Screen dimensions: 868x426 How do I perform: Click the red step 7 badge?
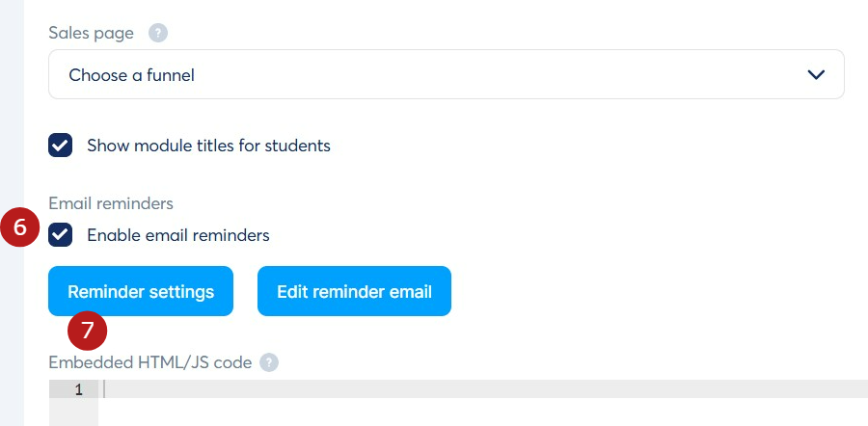pos(87,331)
